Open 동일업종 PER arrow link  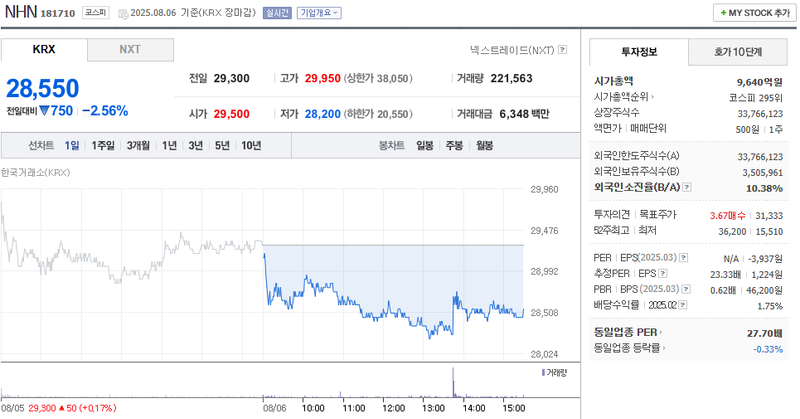661,333
